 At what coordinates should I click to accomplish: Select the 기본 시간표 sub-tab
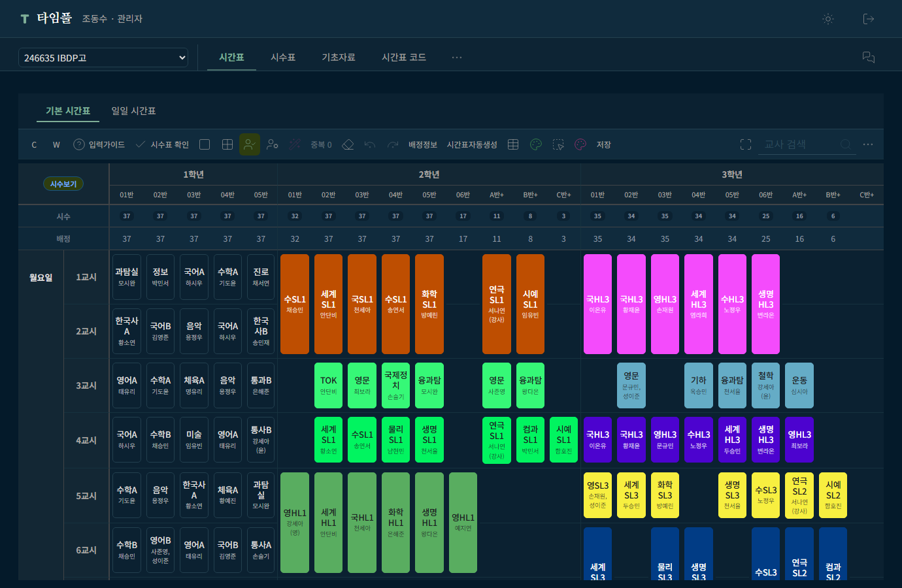pos(68,111)
